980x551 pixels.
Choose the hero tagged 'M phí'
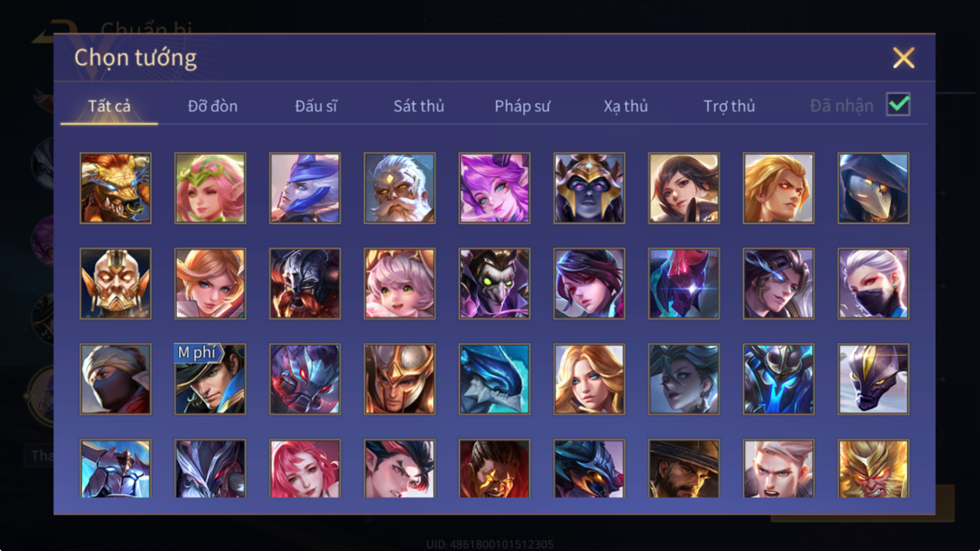pos(210,379)
